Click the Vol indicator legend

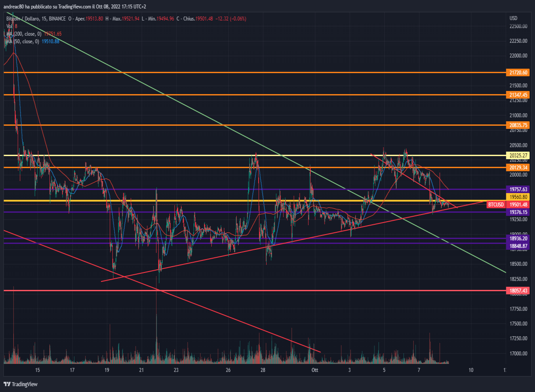12,26
